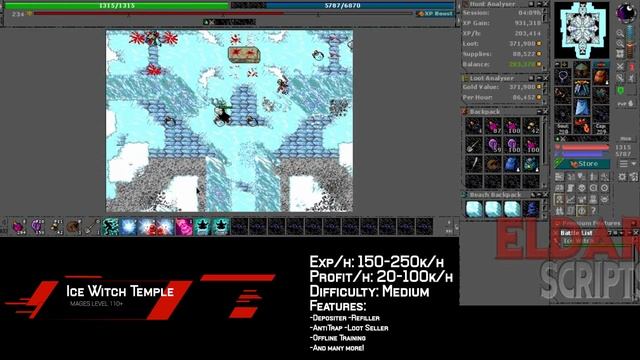The width and height of the screenshot is (640, 360).
Task: Open the equipped orange backpack slot
Action: point(600,76)
